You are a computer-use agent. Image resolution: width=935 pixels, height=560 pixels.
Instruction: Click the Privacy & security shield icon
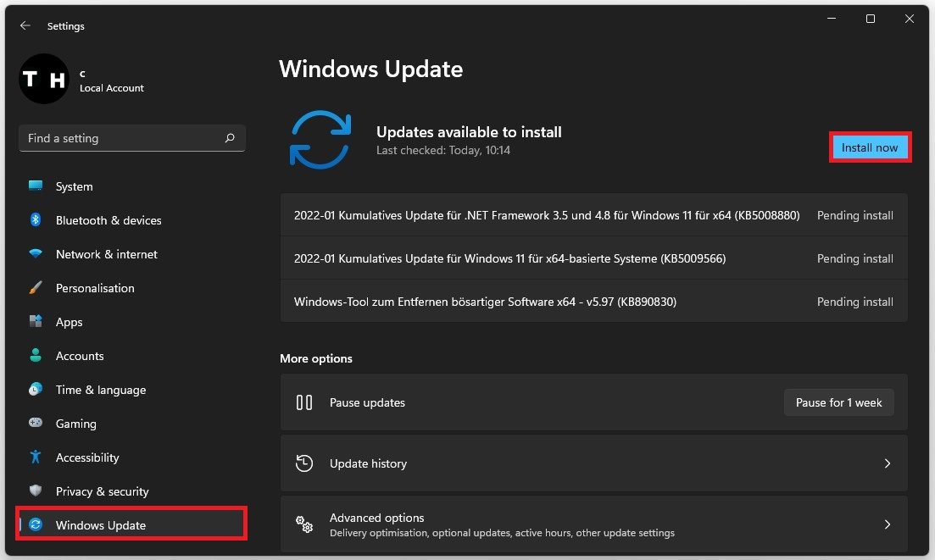pyautogui.click(x=36, y=491)
